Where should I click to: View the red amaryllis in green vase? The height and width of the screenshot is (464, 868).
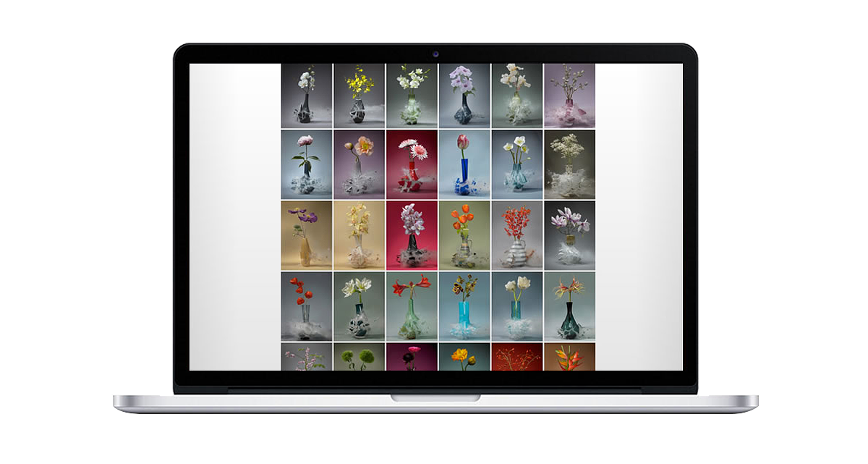pos(412,305)
